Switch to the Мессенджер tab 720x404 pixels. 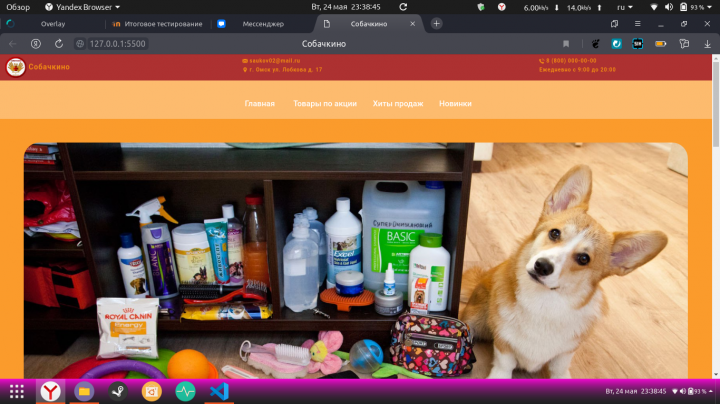pyautogui.click(x=263, y=24)
